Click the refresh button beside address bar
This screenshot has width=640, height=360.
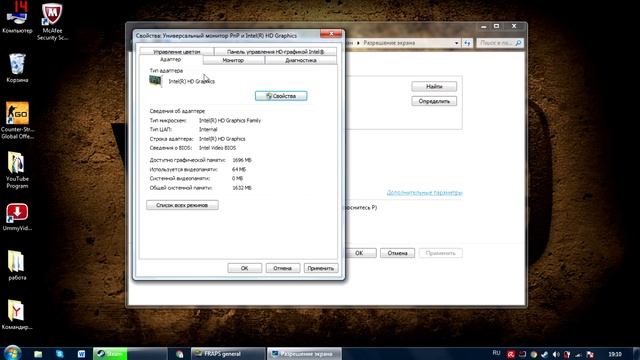(467, 43)
